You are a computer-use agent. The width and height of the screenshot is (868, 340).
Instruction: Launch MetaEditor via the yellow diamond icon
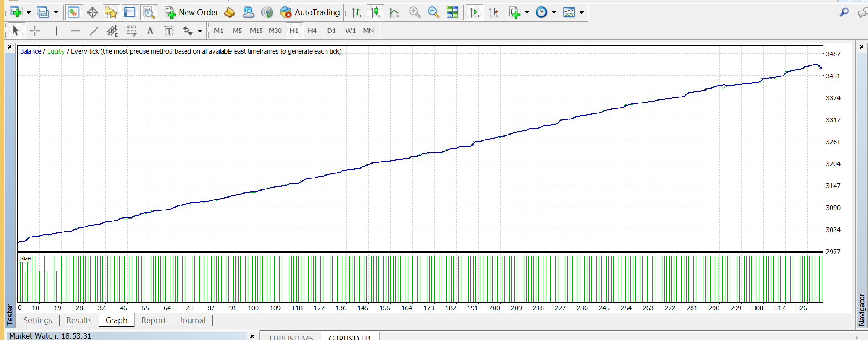coord(230,12)
